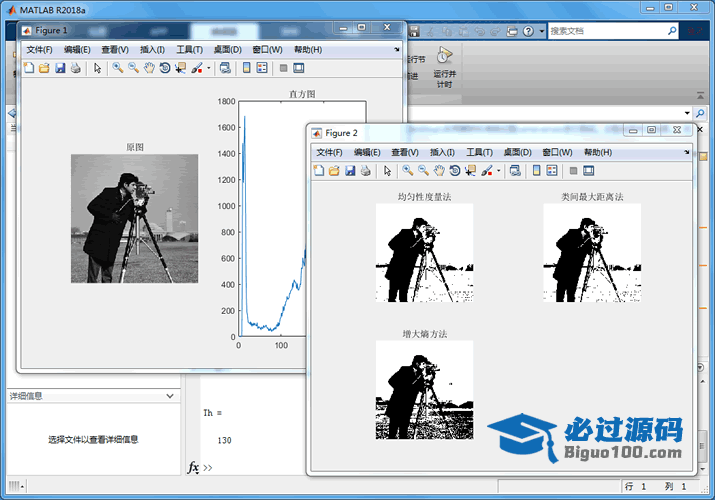Save figure icon in Figure 2 toolbar
715x500 pixels.
pos(350,170)
